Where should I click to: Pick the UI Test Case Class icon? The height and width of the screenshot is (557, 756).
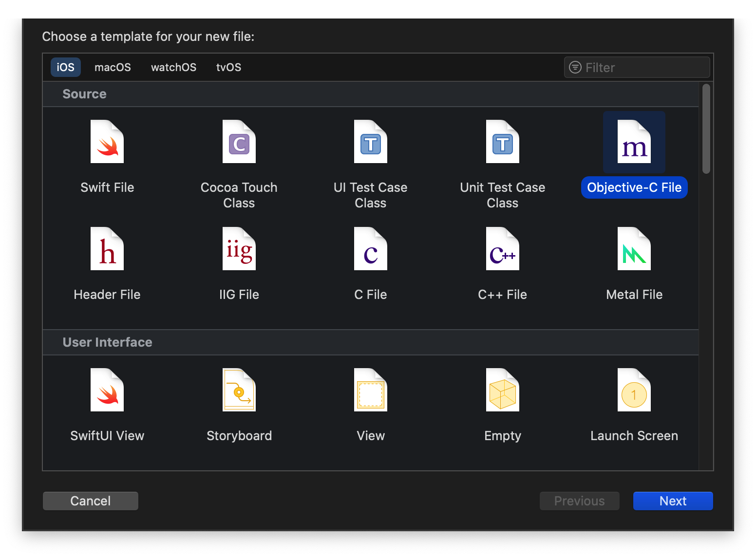(x=371, y=142)
